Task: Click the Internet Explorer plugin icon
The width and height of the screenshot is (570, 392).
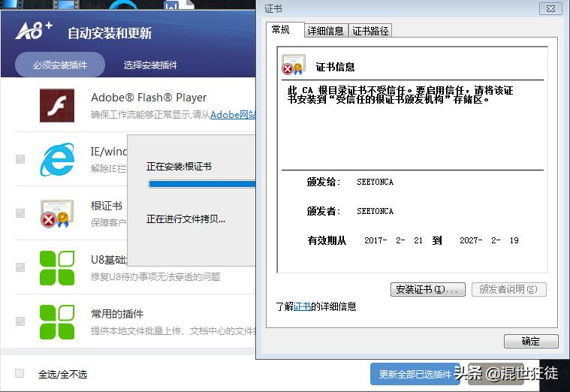Action: (x=57, y=160)
